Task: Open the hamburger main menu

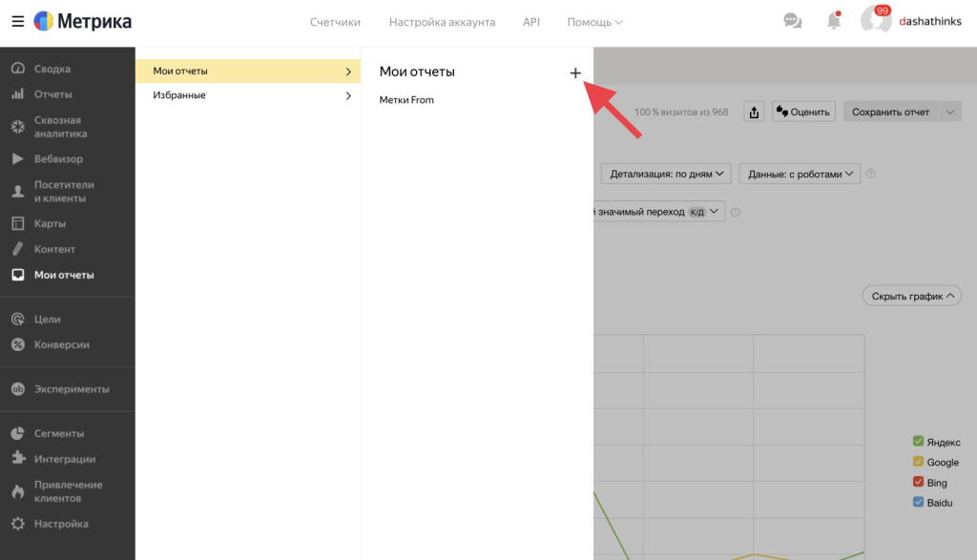Action: 17,21
